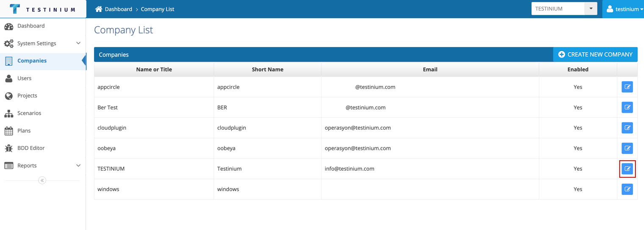The image size is (644, 230).
Task: Click the Short Name column header
Action: (x=268, y=69)
